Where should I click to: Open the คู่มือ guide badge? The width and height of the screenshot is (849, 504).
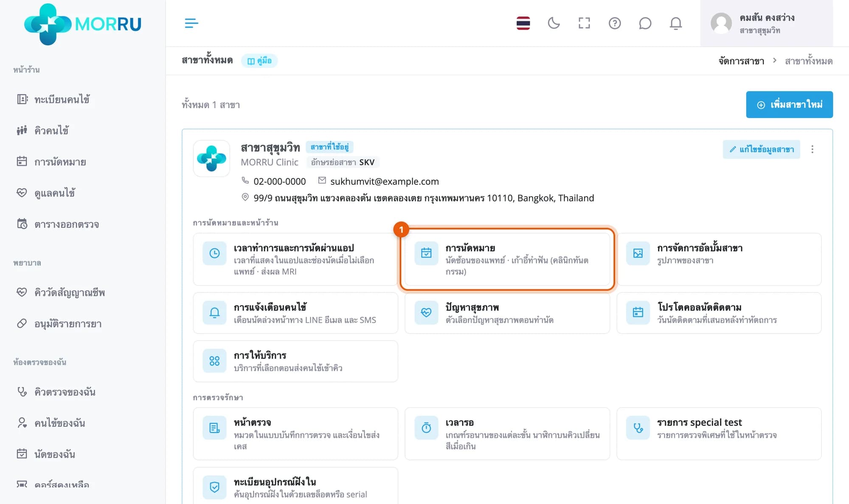(259, 61)
